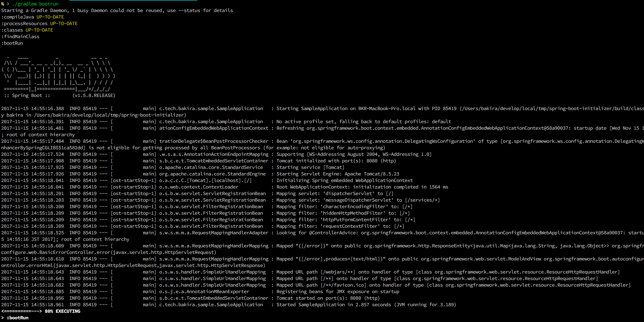This screenshot has width=644, height=322.
Task: Click ':: Spring Boot ::' label
Action: (27, 95)
